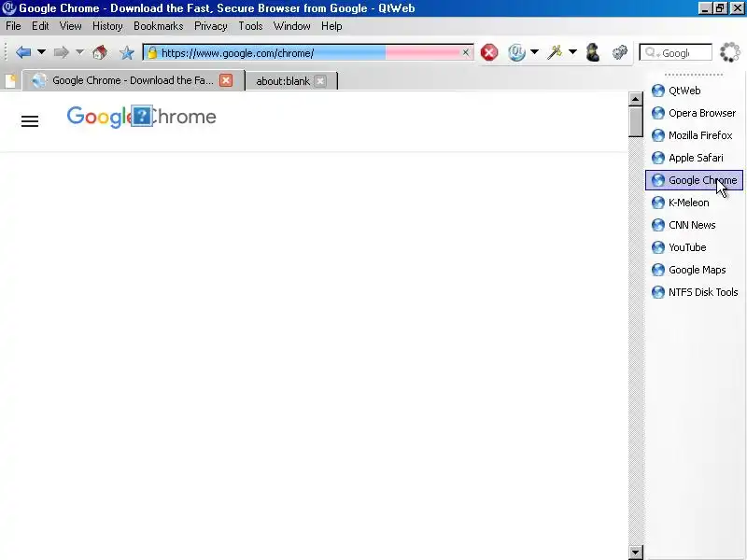Click the padlock icon in address bar
The height and width of the screenshot is (560, 747).
pyautogui.click(x=152, y=53)
